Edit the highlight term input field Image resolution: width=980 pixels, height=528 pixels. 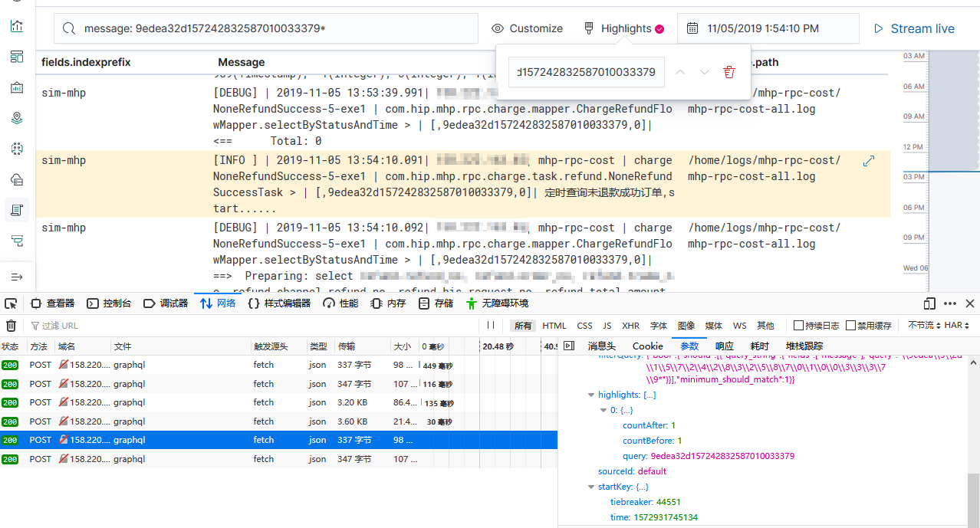[x=587, y=72]
